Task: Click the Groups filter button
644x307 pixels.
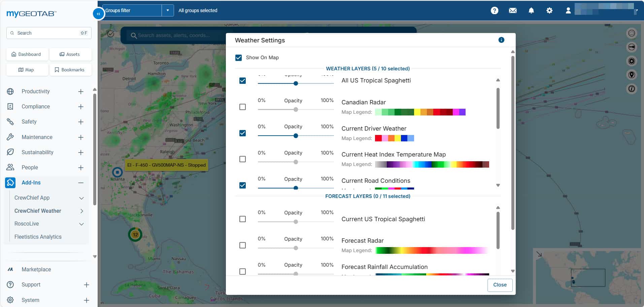Action: (x=132, y=10)
